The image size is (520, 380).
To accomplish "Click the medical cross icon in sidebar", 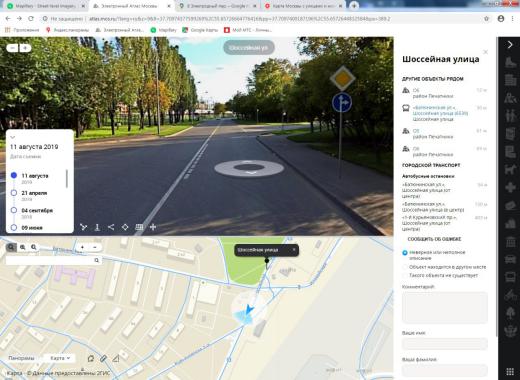I will tap(510, 187).
